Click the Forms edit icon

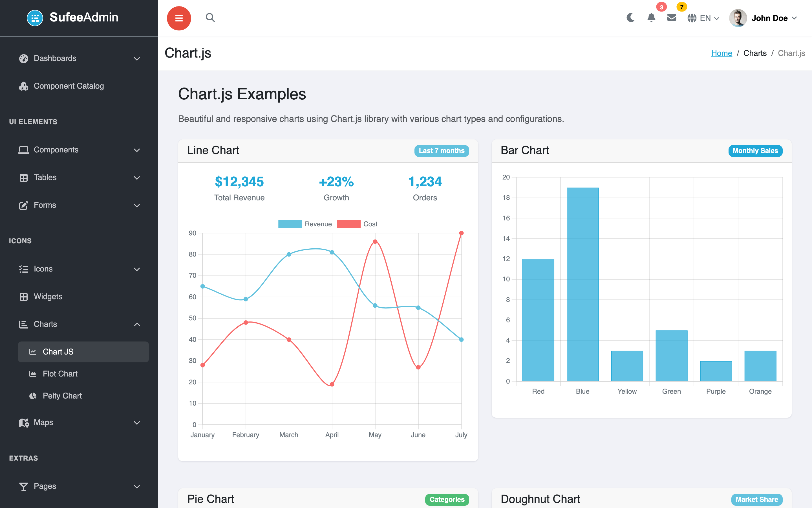(23, 205)
